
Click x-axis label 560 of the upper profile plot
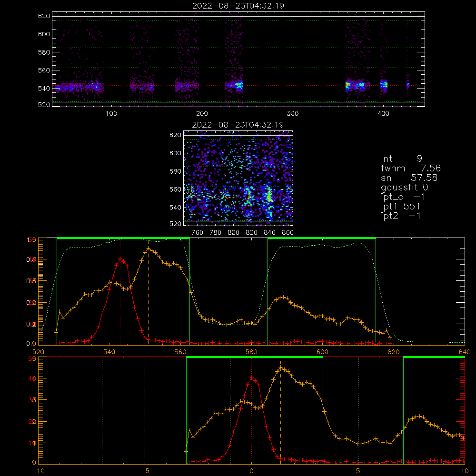(180, 352)
